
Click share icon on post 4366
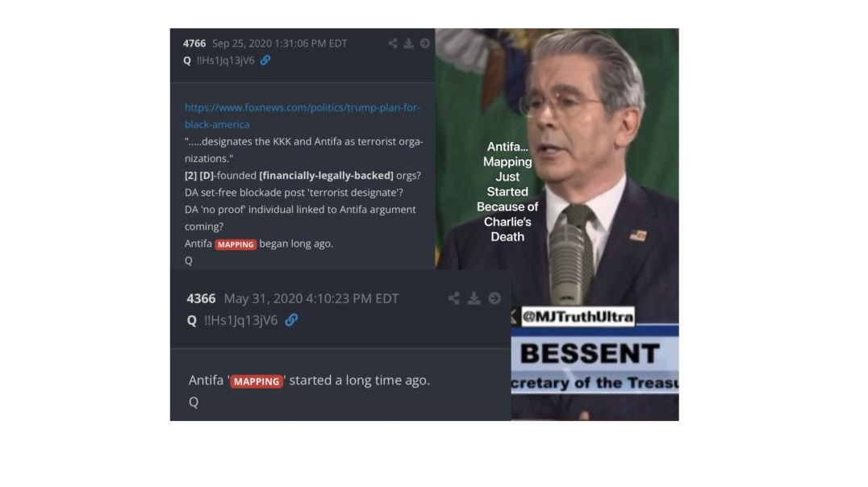click(x=454, y=298)
